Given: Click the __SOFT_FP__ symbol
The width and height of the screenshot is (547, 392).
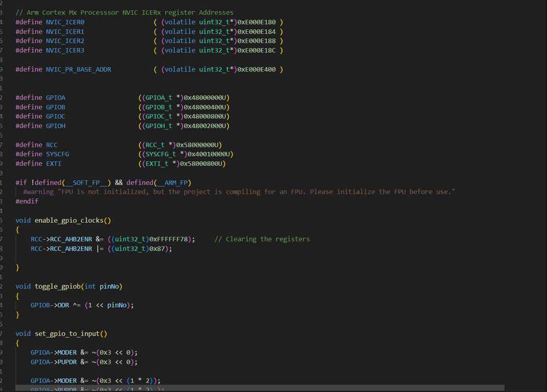Looking at the screenshot, I should [x=86, y=182].
